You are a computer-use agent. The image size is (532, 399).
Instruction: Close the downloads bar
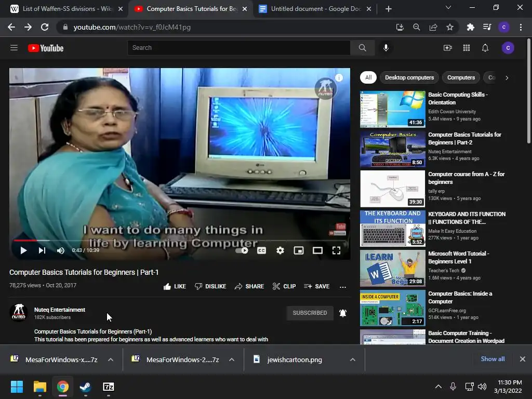pos(523,359)
